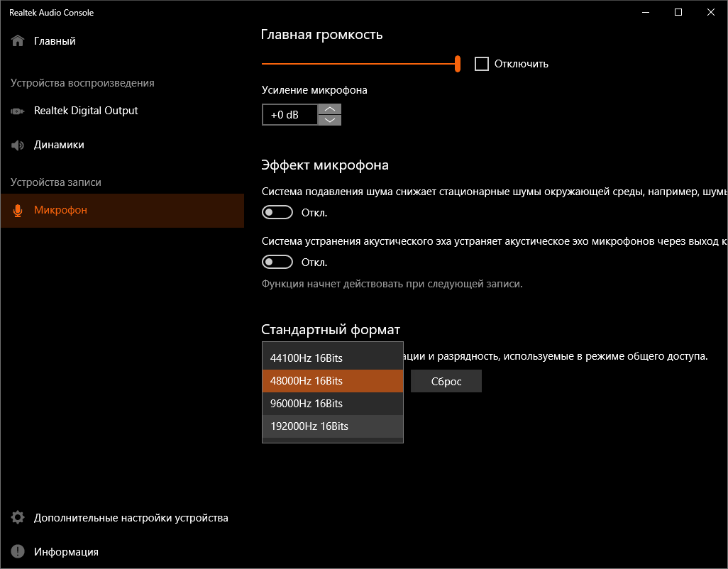Click the +0 dB microphone boost field

tap(289, 114)
